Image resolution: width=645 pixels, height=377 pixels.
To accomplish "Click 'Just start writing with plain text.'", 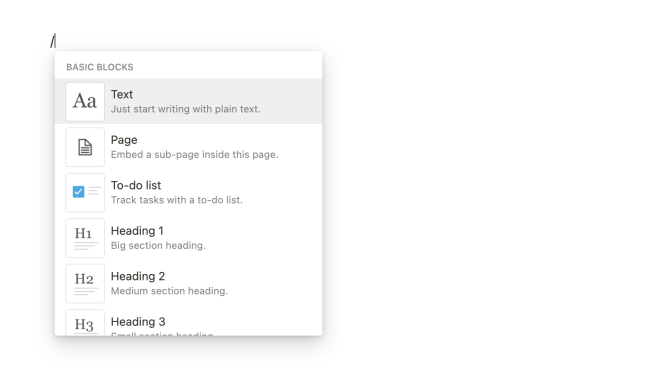I will pos(186,109).
